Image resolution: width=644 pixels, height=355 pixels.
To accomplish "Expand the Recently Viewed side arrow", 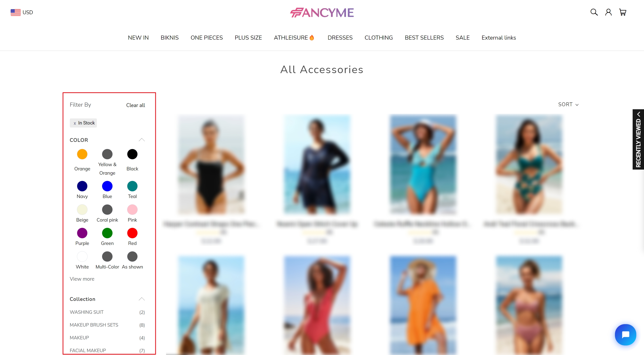I will (x=639, y=114).
